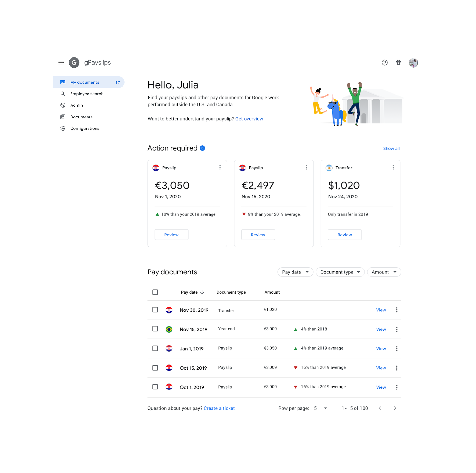This screenshot has width=476, height=473.
Task: Open the help question mark icon
Action: [x=384, y=63]
